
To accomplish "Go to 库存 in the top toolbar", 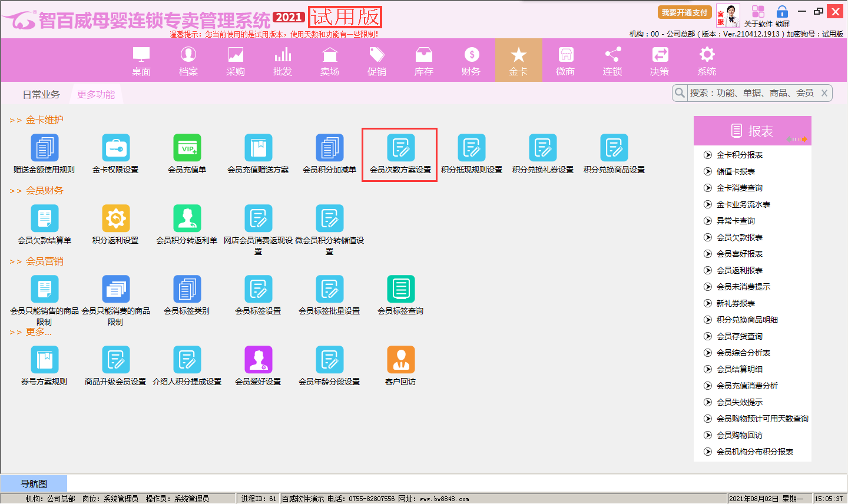I will coord(424,61).
